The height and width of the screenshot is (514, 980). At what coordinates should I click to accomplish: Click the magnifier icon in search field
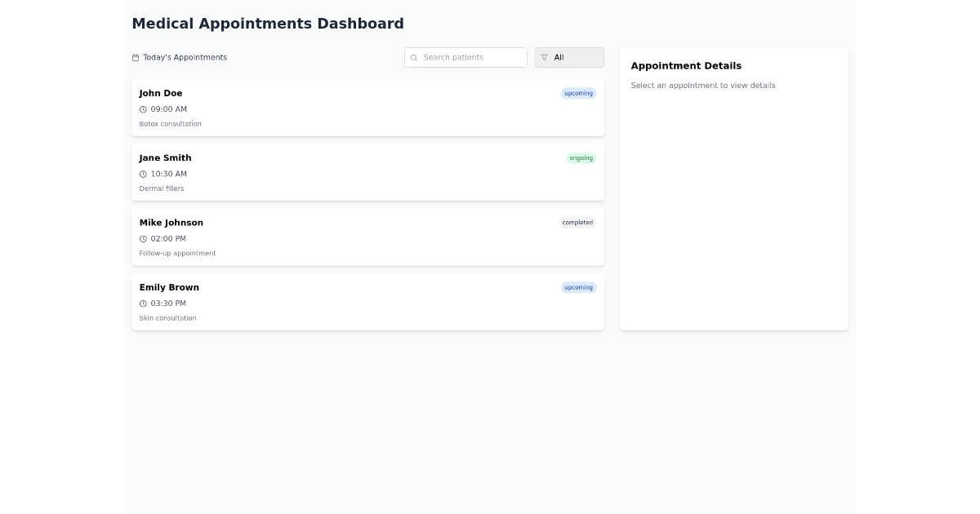point(414,57)
